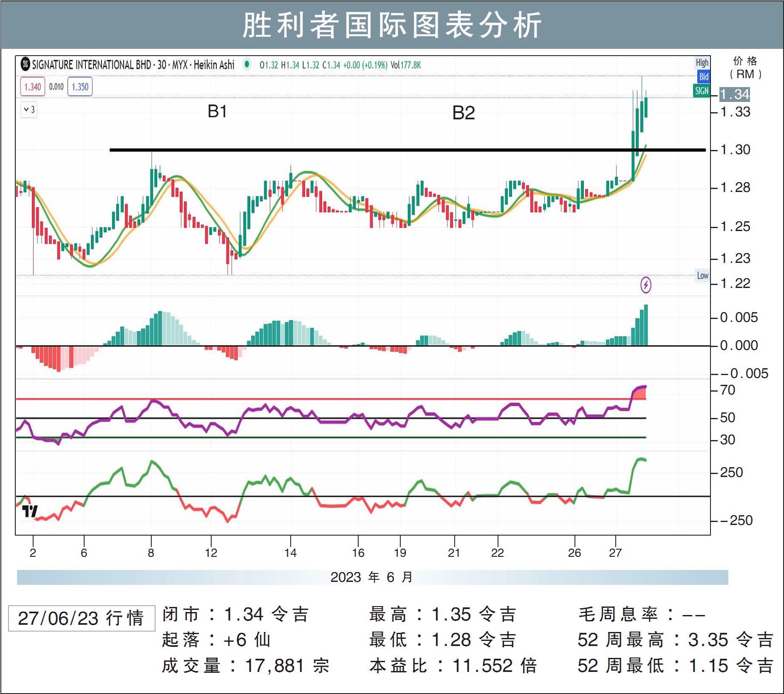Image resolution: width=784 pixels, height=694 pixels.
Task: Click the SIGNATURE INTERNATIONAL BHD symbol title
Action: click(92, 65)
